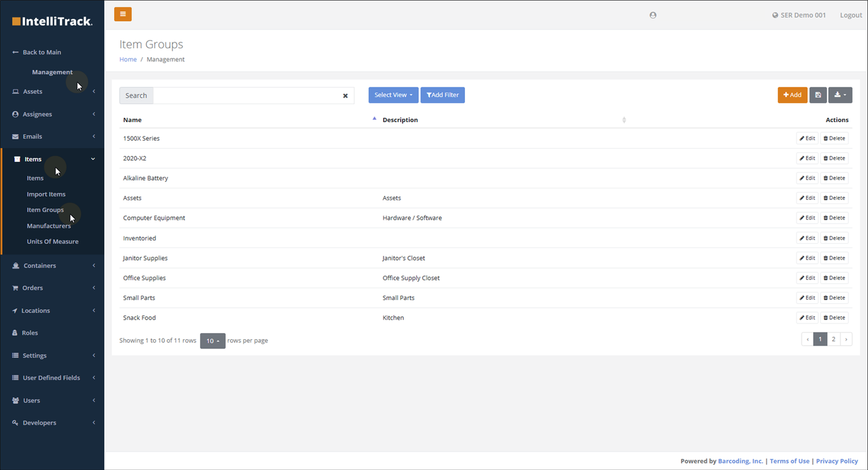Delete the 1500X Series row
This screenshot has height=470, width=868.
[x=835, y=138]
